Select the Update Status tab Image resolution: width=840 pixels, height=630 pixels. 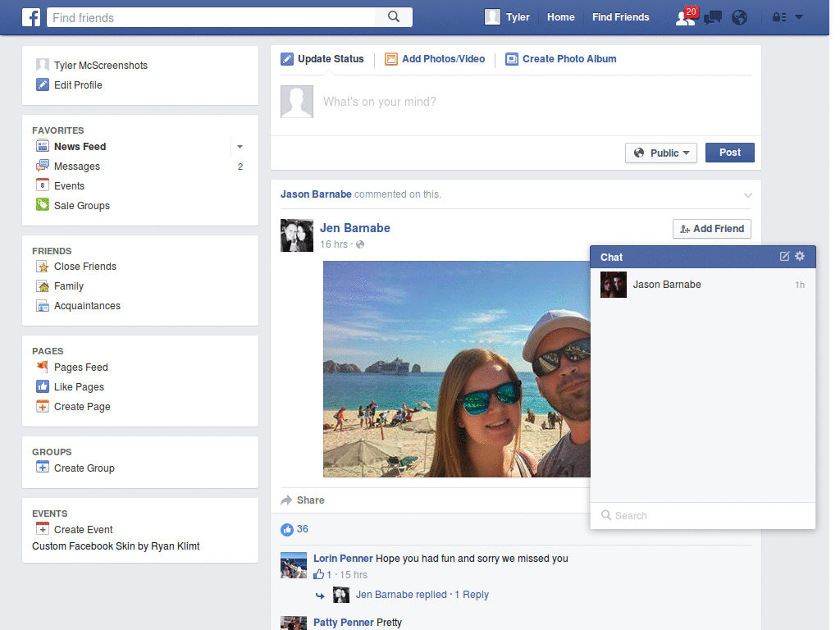pos(322,59)
